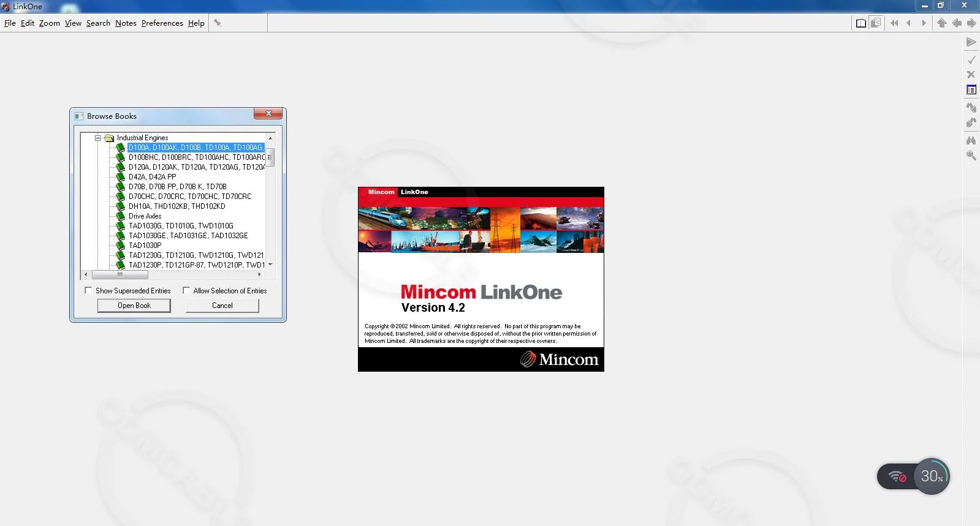The width and height of the screenshot is (980, 526).
Task: Open the File menu
Action: point(10,23)
